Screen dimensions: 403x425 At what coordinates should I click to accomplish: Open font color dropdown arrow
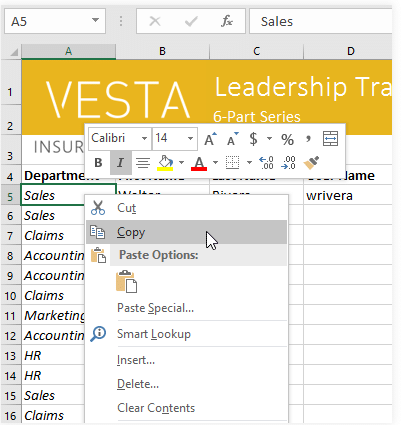pyautogui.click(x=215, y=163)
